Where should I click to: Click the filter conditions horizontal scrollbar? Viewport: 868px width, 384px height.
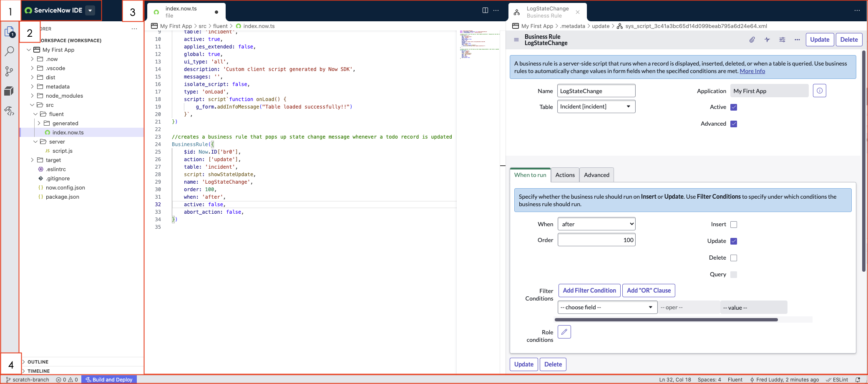[x=666, y=320]
